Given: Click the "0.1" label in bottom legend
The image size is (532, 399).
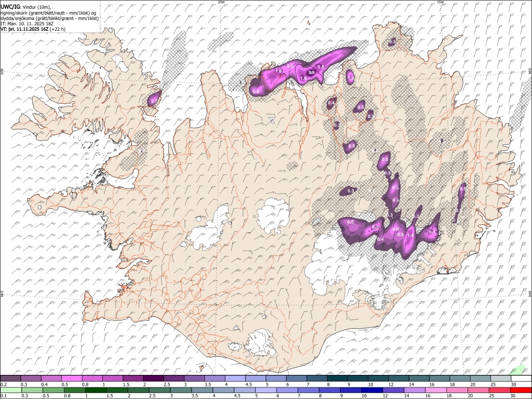Looking at the screenshot, I should 4,396.
